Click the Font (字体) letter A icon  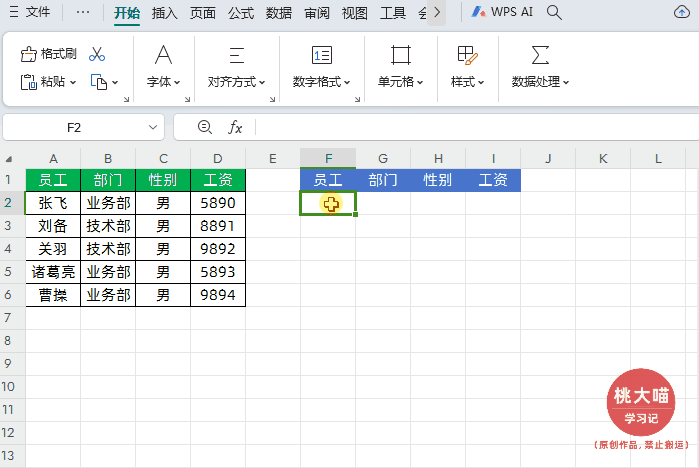click(163, 54)
